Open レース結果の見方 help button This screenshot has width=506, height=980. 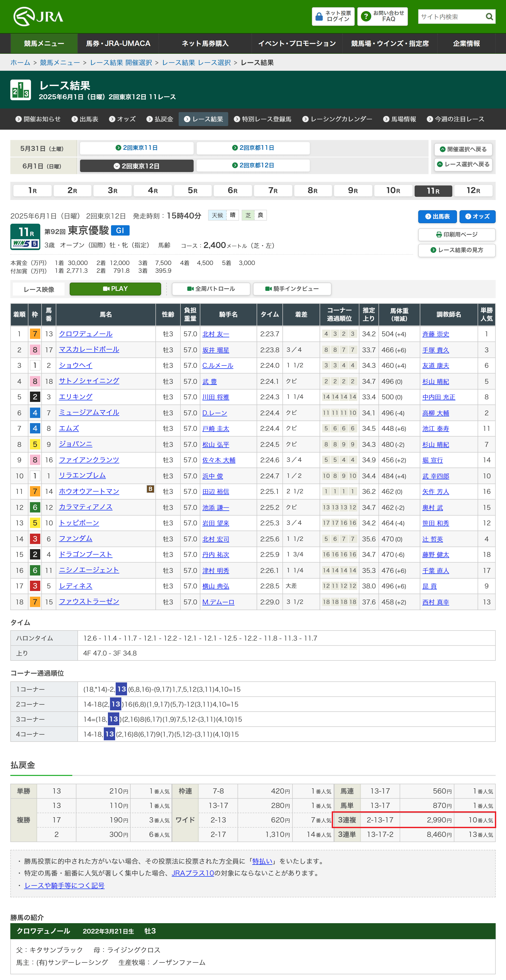pos(457,250)
